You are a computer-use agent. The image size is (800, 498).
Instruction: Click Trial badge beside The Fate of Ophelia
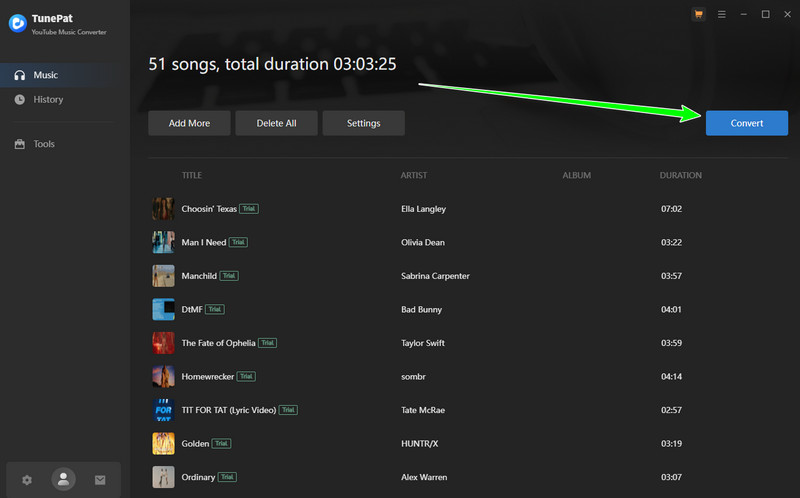pos(267,343)
